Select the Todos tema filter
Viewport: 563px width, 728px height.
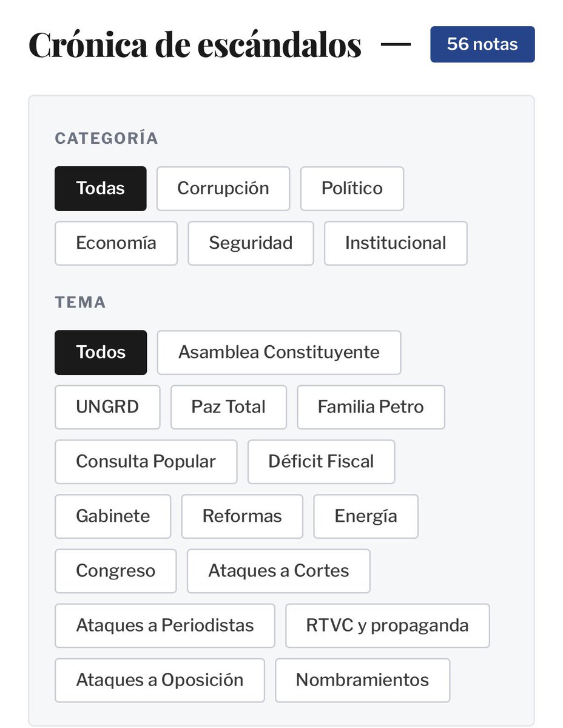(101, 352)
